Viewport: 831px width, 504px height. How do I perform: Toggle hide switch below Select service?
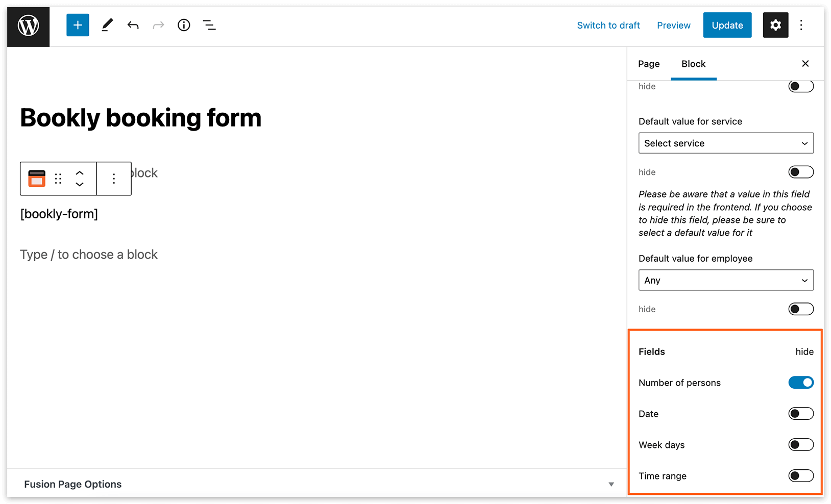click(801, 172)
